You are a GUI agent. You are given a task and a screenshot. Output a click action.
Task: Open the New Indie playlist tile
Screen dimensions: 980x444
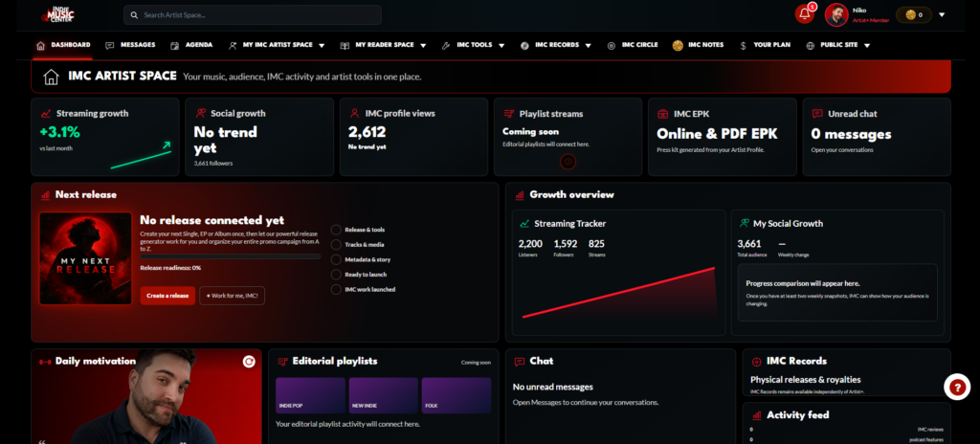[x=383, y=396]
